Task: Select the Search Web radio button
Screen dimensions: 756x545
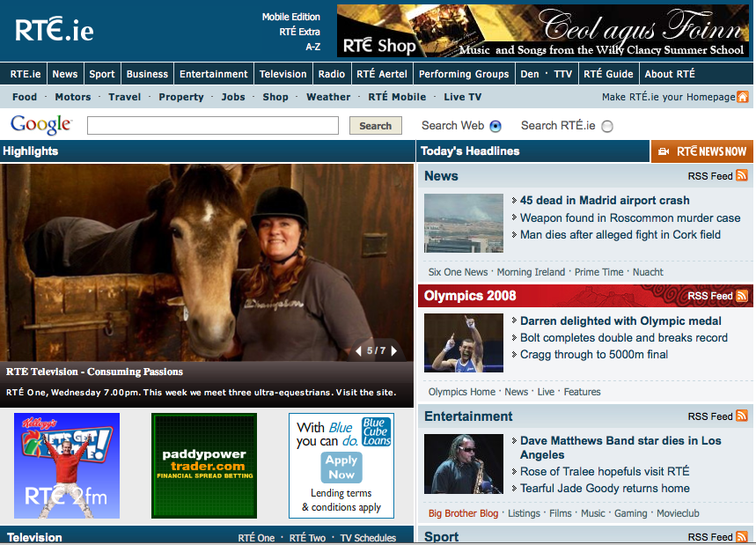Action: [x=495, y=126]
